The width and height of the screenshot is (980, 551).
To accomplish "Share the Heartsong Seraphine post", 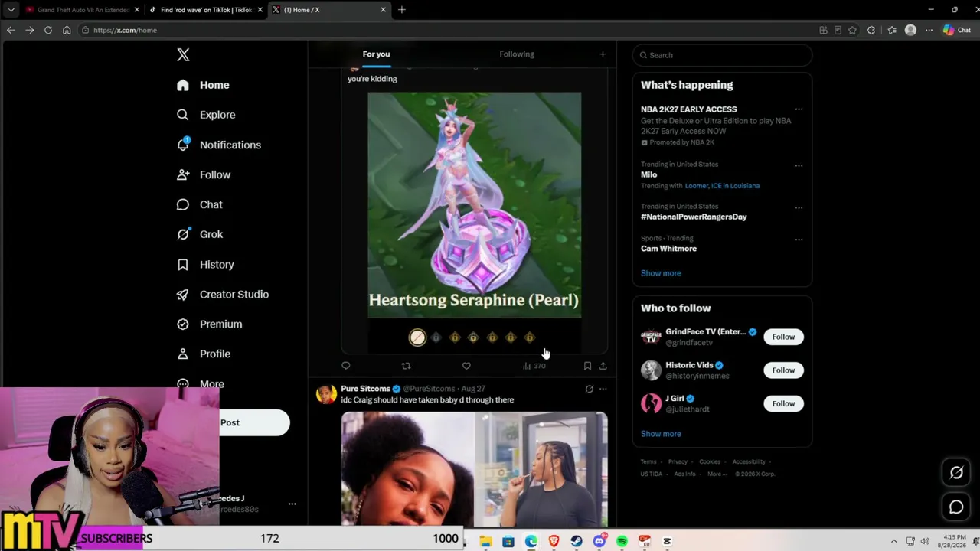I will pos(603,366).
